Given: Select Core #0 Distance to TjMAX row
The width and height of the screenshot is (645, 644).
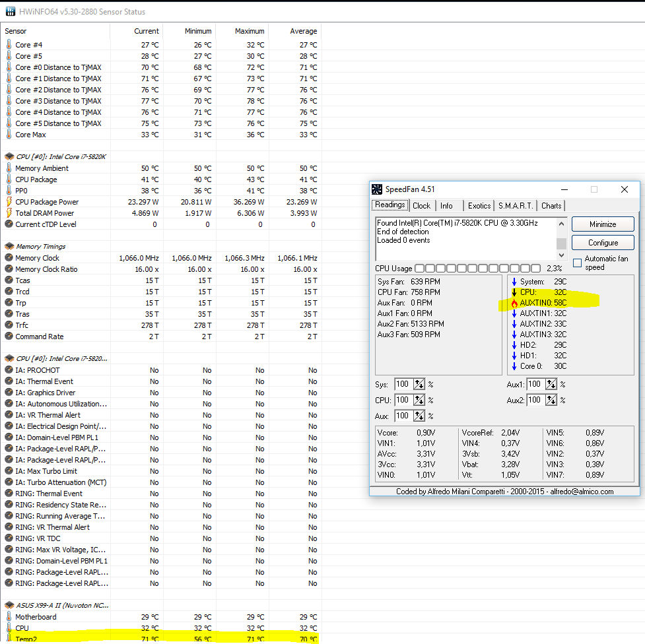Looking at the screenshot, I should [161, 67].
